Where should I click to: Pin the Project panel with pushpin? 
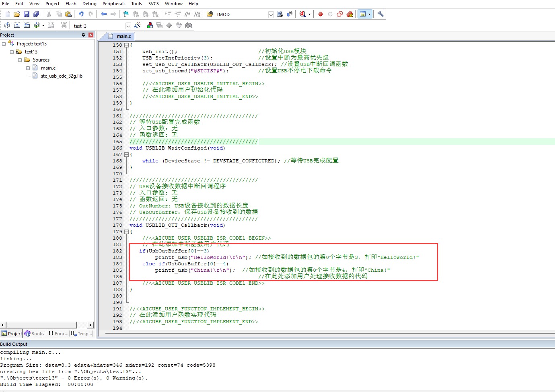[83, 35]
